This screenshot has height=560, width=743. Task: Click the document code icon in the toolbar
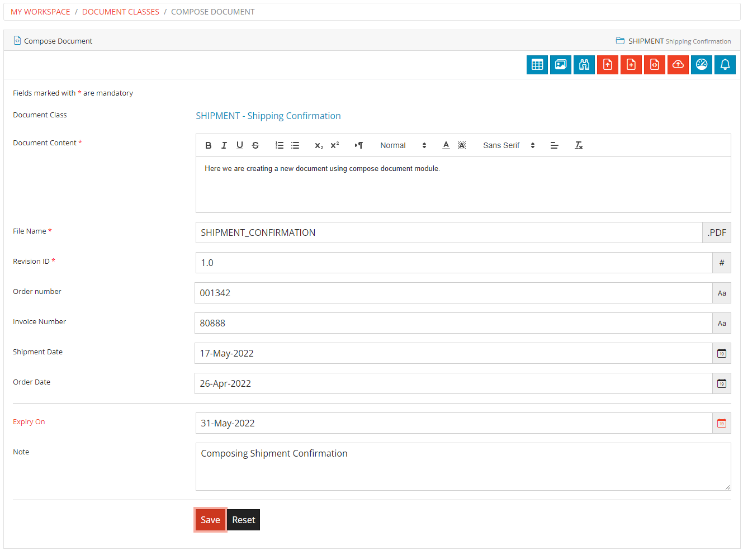pyautogui.click(x=655, y=64)
